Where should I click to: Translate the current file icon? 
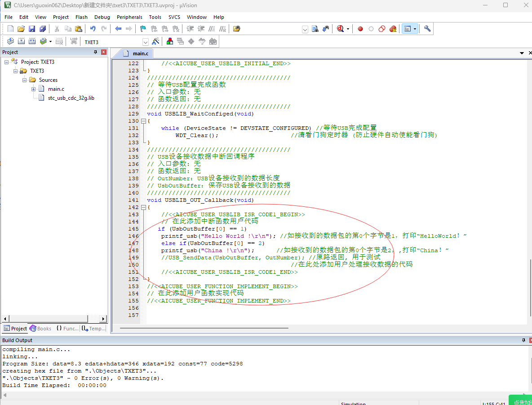[10, 41]
